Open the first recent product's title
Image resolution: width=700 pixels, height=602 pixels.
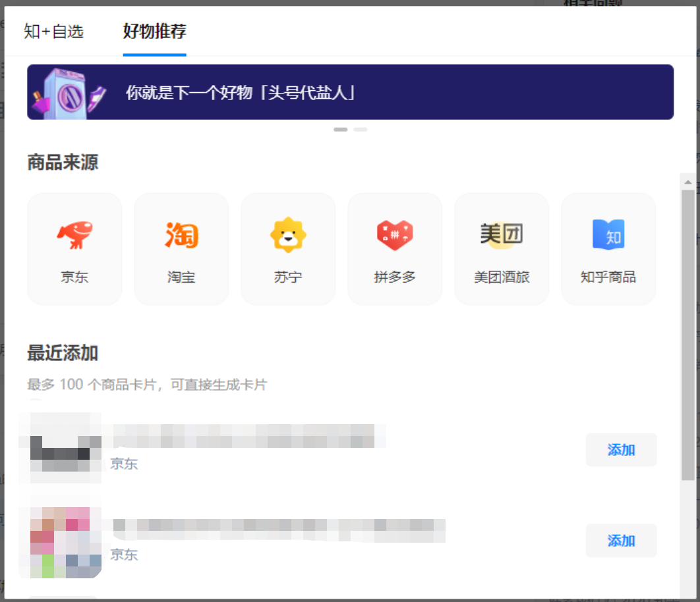[x=248, y=435]
